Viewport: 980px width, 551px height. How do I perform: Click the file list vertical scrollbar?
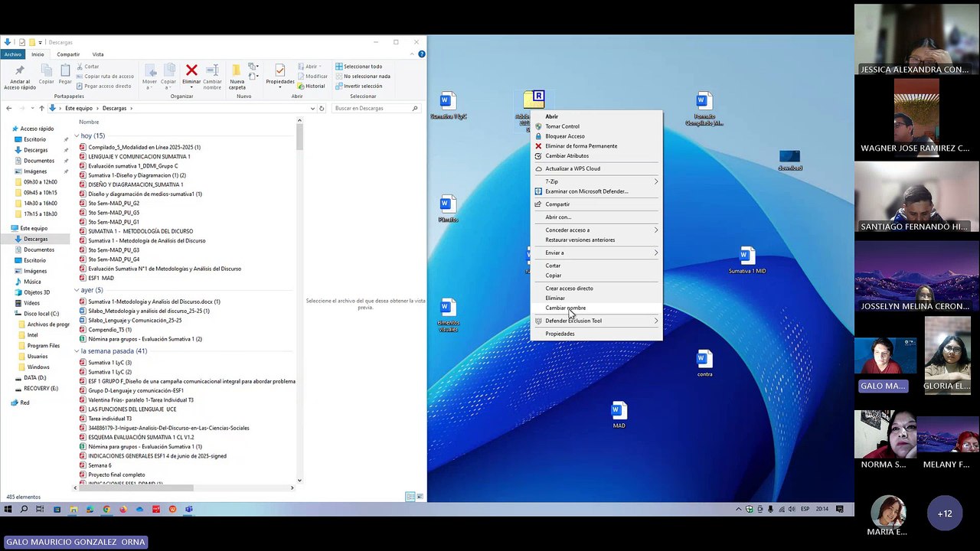(299, 136)
